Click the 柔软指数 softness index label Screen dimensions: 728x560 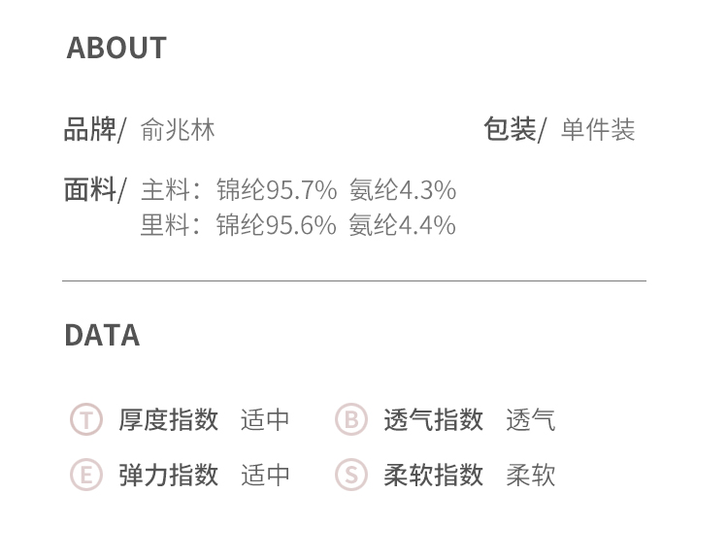click(x=434, y=475)
